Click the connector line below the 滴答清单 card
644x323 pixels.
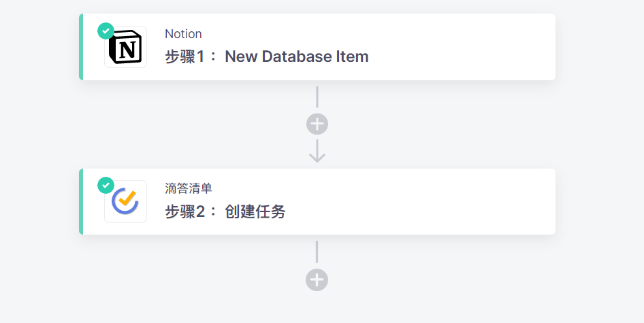click(x=317, y=252)
